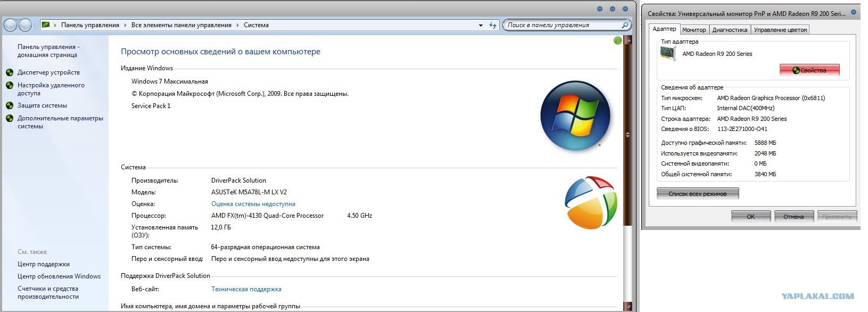Open 'Все элементы панели управления' breadcrumb
The height and width of the screenshot is (312, 868).
[181, 25]
